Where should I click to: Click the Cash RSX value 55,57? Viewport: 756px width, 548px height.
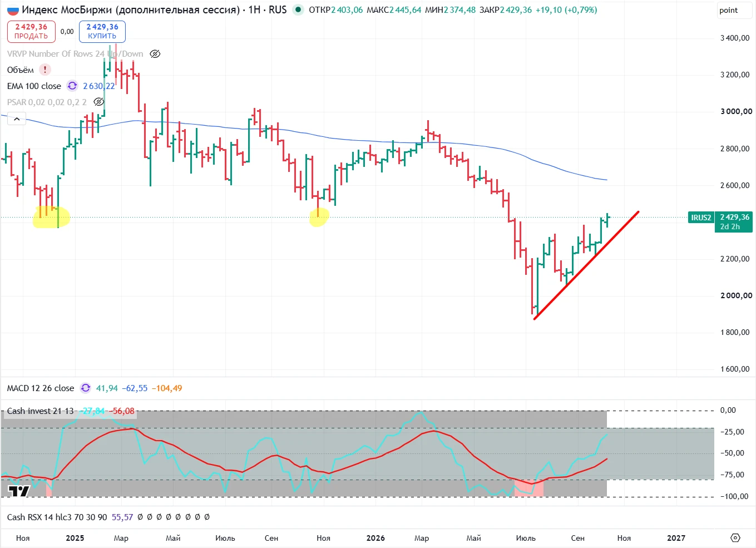tap(122, 517)
